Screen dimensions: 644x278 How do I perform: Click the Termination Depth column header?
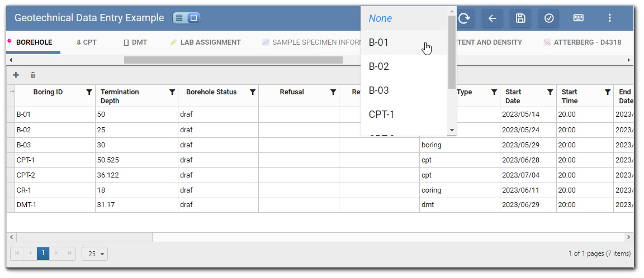point(128,96)
